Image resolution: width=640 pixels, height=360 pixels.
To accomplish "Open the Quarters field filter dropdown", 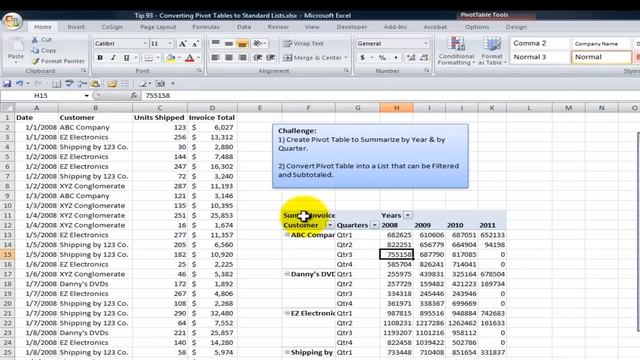I will click(x=374, y=225).
